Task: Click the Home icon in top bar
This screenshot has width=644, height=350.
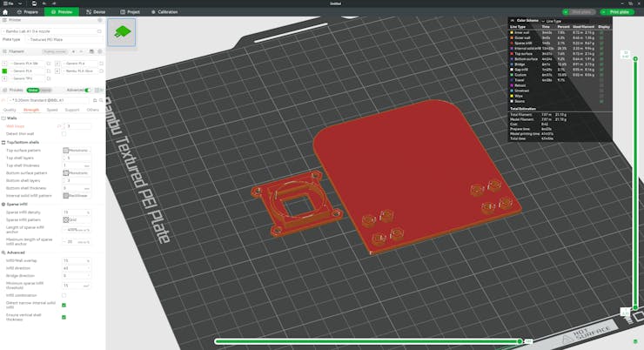Action: [x=5, y=12]
